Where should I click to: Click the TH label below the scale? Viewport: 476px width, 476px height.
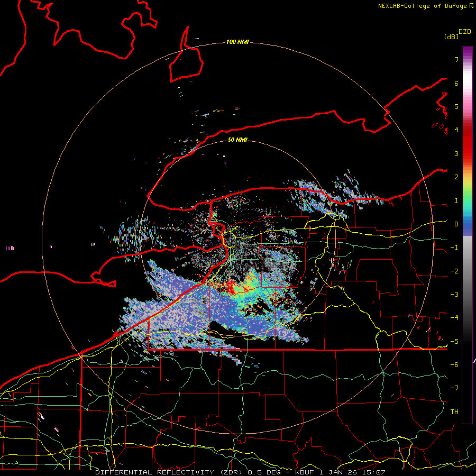tap(454, 412)
